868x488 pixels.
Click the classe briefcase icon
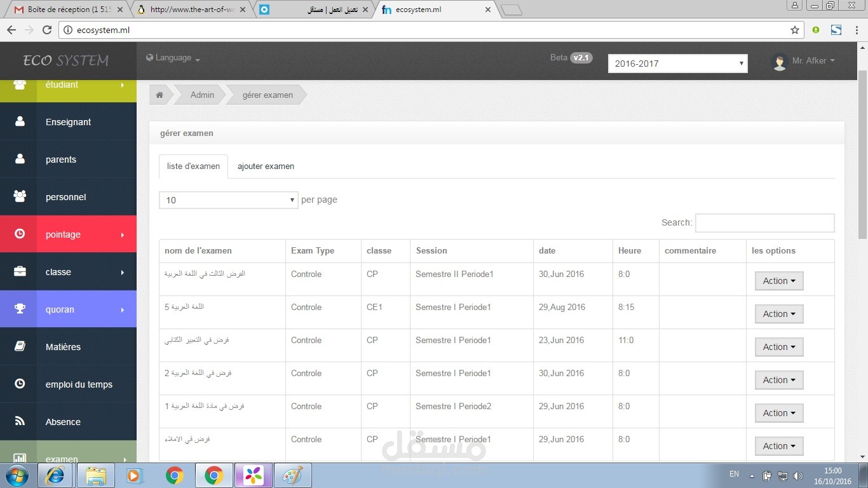[x=20, y=271]
